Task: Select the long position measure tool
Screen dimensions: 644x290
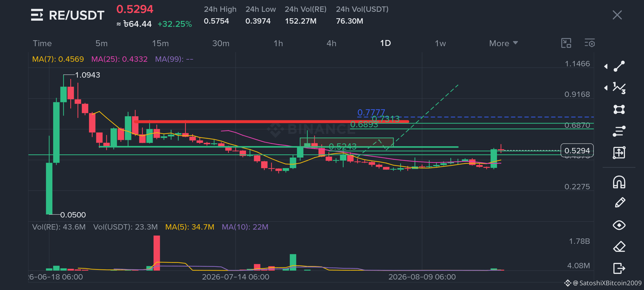Action: pyautogui.click(x=619, y=153)
